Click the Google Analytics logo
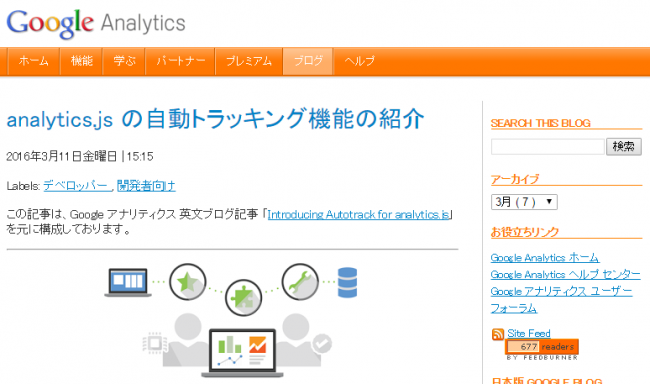The height and width of the screenshot is (384, 650). pyautogui.click(x=96, y=24)
